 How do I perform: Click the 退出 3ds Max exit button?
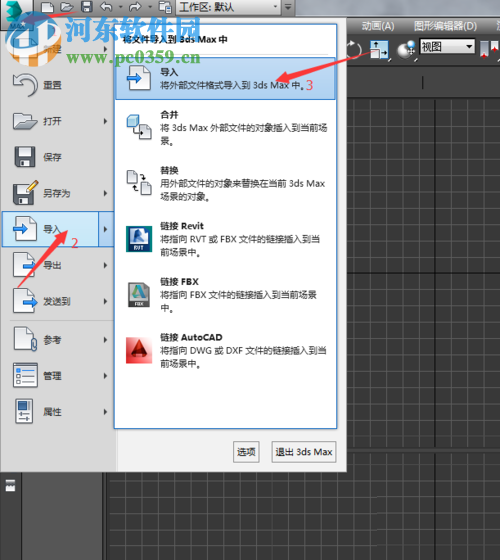pyautogui.click(x=304, y=452)
